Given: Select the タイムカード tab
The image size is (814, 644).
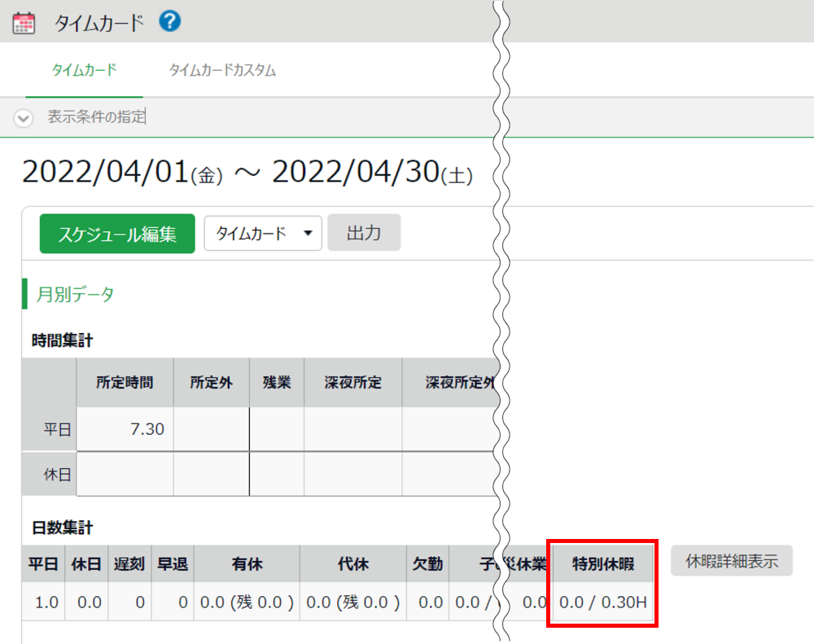Looking at the screenshot, I should (84, 71).
